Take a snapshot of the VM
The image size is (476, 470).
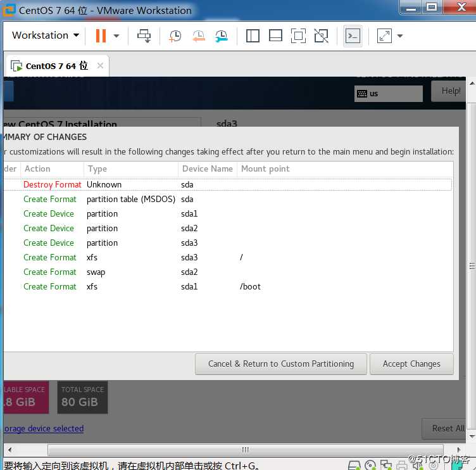click(x=175, y=36)
